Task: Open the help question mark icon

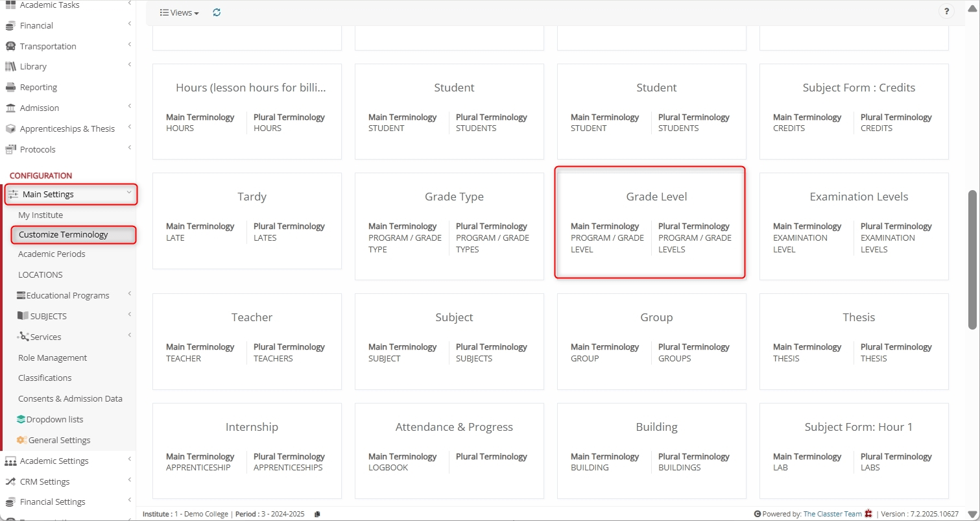Action: tap(946, 12)
